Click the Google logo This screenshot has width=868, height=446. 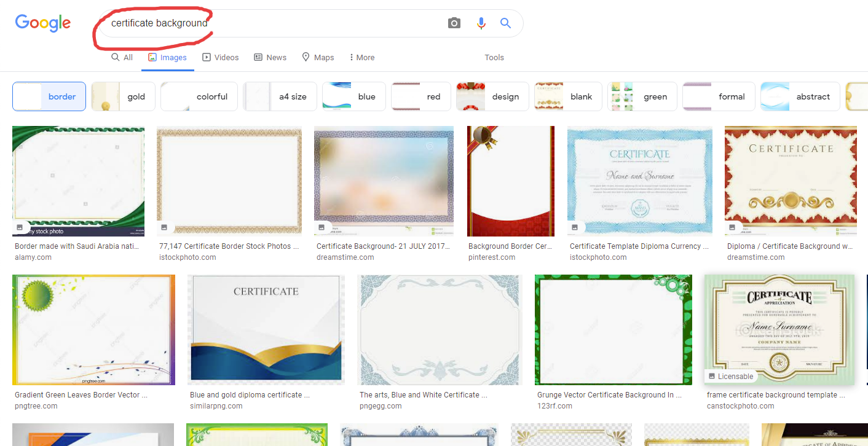coord(43,23)
